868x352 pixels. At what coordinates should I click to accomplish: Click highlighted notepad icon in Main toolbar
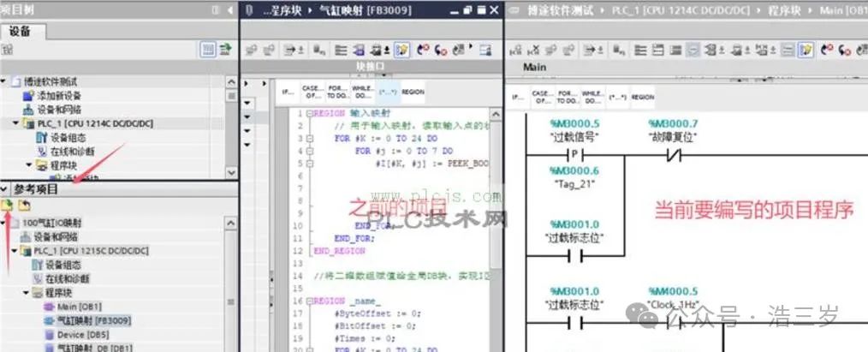click(x=806, y=51)
